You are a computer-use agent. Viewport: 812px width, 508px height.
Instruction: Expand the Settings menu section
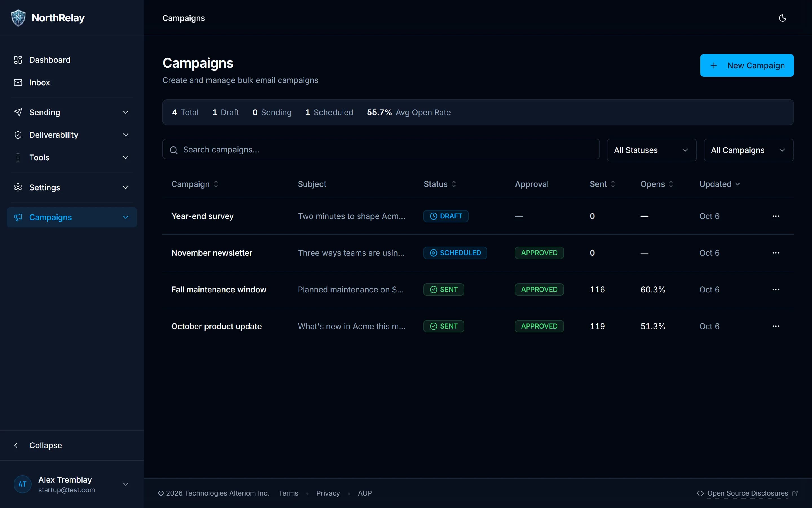coord(72,187)
